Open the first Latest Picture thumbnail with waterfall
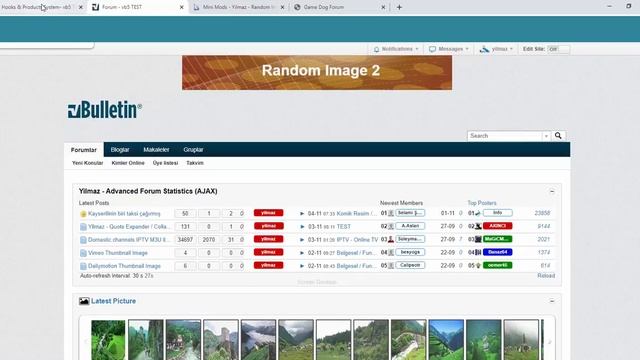 pyautogui.click(x=108, y=340)
